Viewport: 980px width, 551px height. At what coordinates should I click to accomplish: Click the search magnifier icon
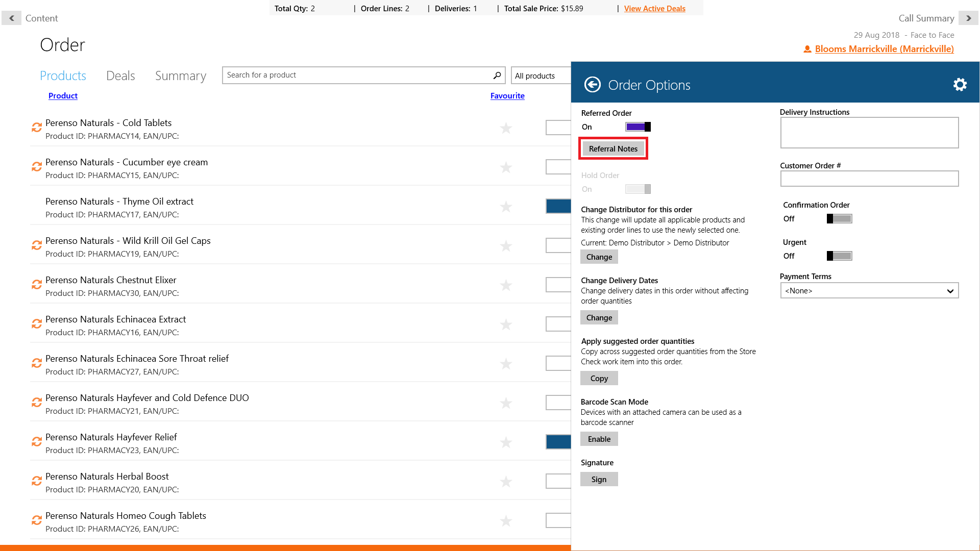(497, 76)
